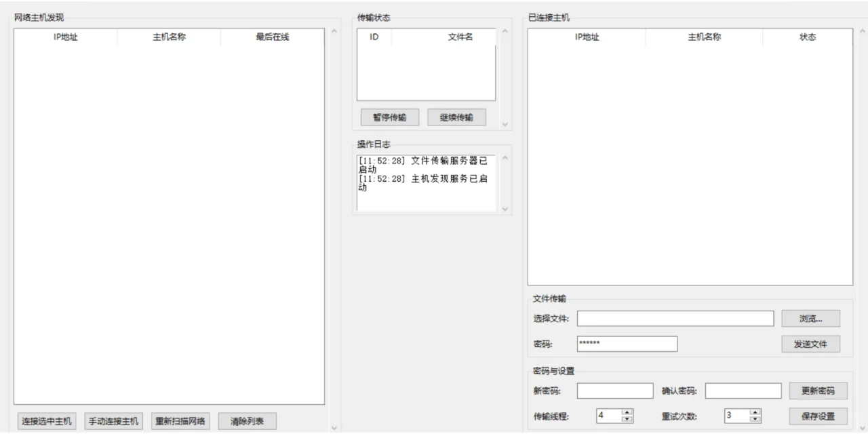
Task: Focus the 选择文件 file path field
Action: (x=675, y=318)
